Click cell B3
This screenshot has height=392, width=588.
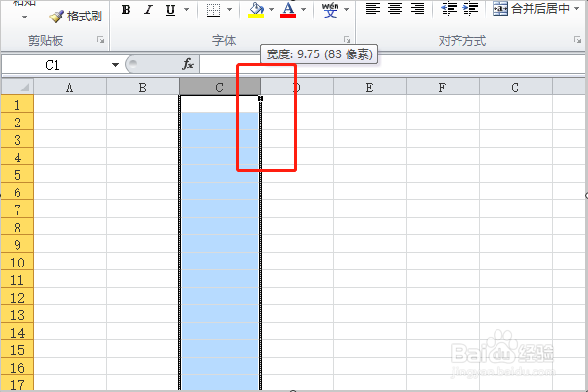[x=143, y=139]
